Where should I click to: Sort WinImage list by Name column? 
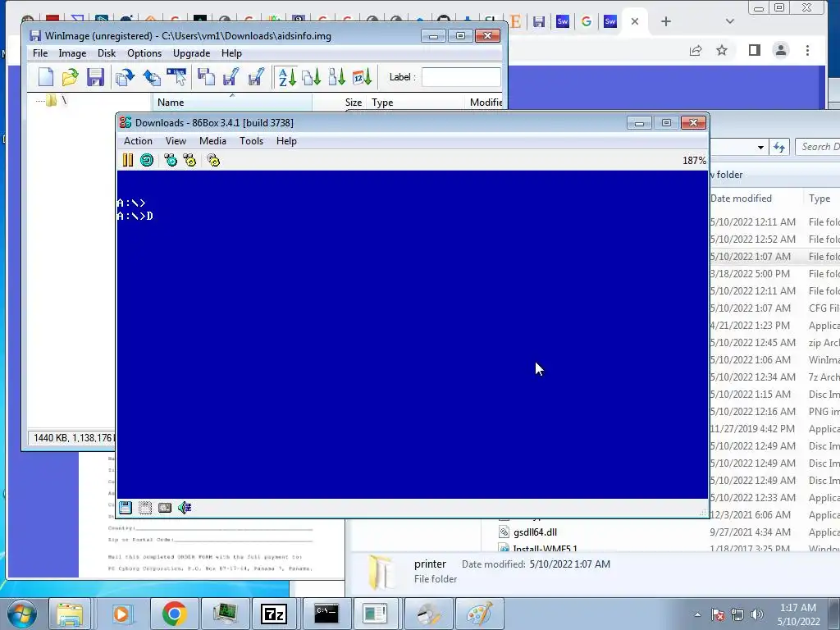tap(232, 103)
